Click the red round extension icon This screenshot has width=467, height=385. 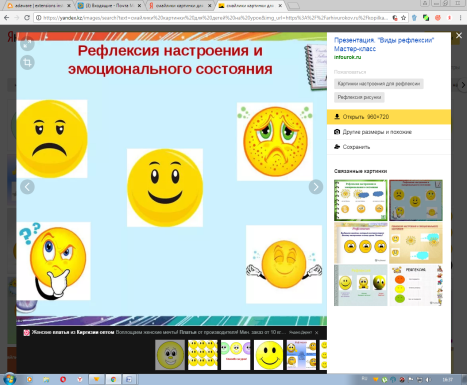438,18
